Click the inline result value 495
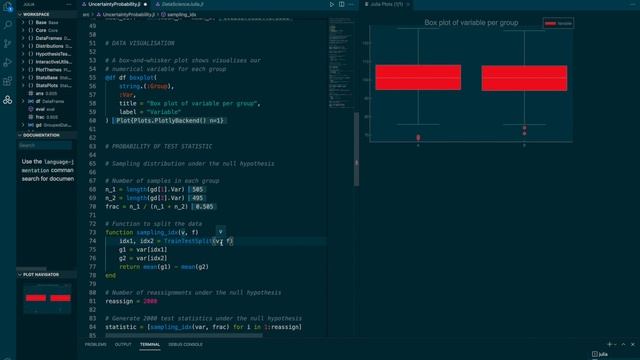This screenshot has height=360, width=640. click(198, 198)
